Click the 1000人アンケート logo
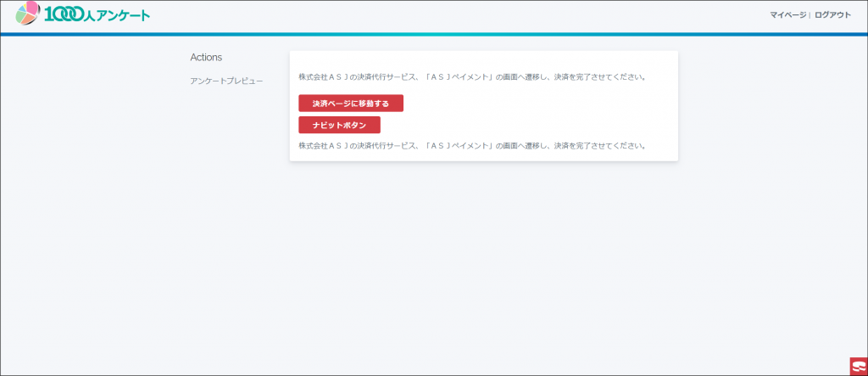 tap(83, 14)
